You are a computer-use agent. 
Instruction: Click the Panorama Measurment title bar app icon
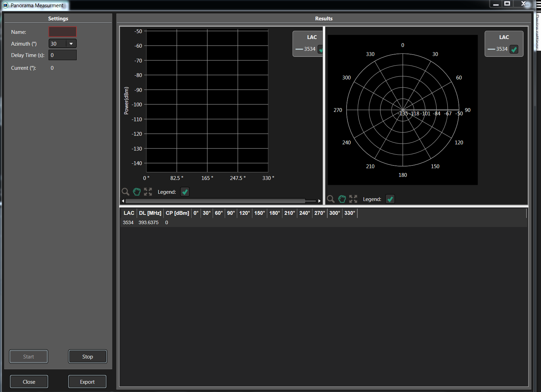[6, 6]
